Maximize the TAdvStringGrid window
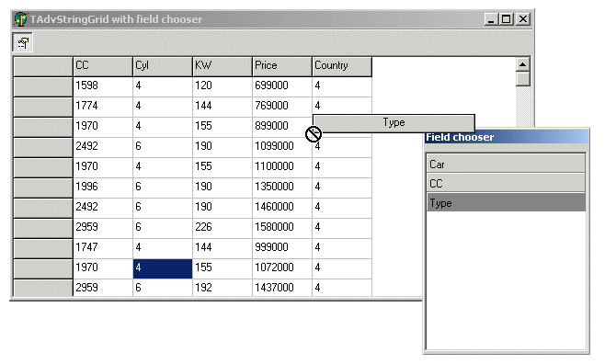Viewport: 616px width, 364px height. [507, 19]
